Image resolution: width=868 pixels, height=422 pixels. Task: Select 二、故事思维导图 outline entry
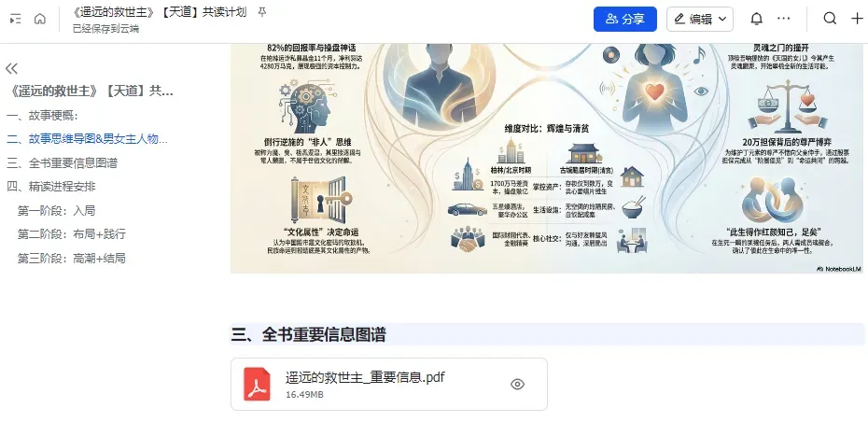87,139
